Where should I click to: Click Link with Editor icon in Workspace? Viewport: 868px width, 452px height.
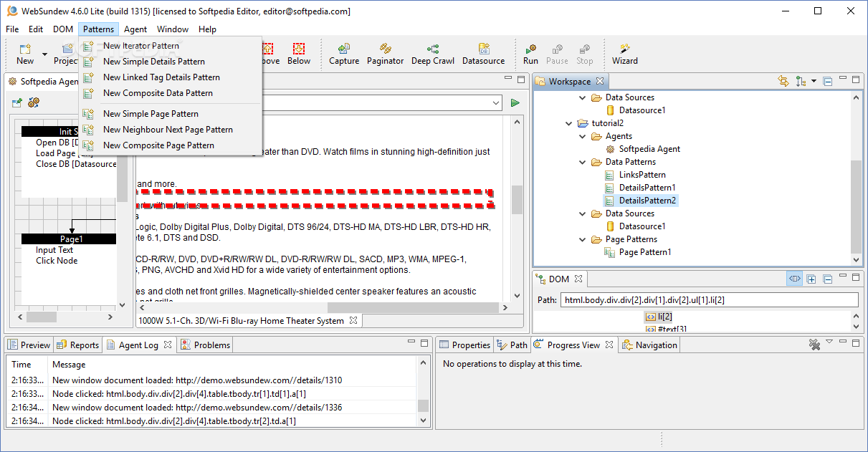tap(783, 81)
